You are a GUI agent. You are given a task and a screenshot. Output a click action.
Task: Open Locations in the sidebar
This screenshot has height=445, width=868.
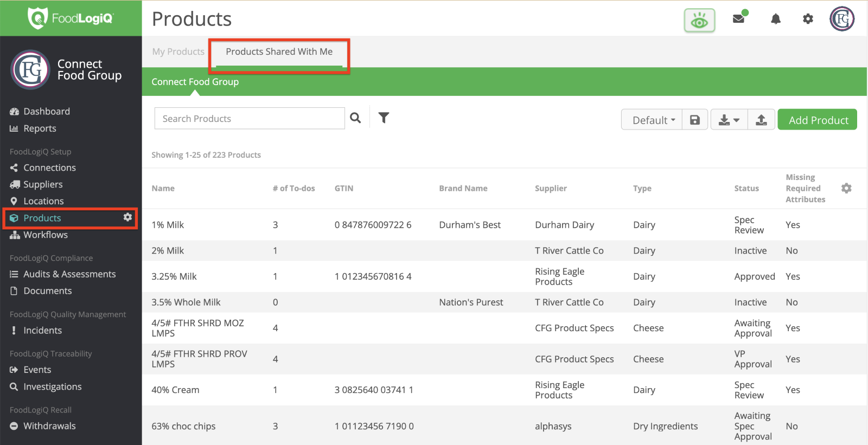click(x=43, y=201)
